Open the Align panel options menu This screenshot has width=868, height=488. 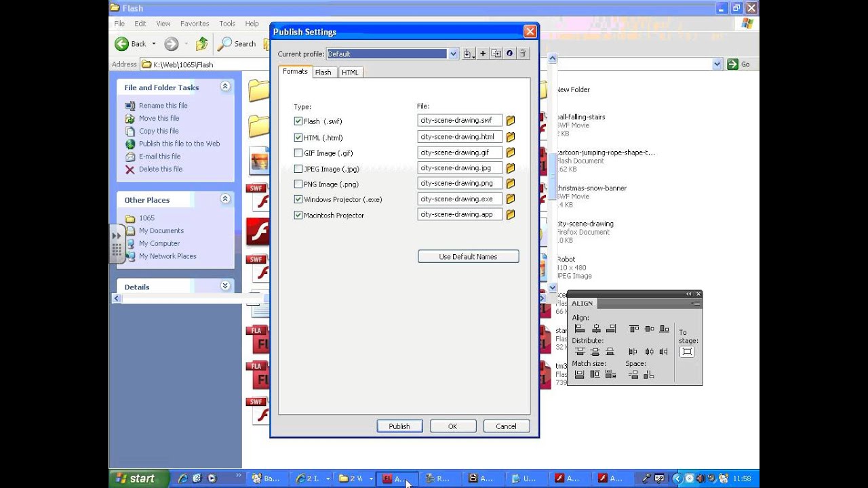[x=696, y=303]
